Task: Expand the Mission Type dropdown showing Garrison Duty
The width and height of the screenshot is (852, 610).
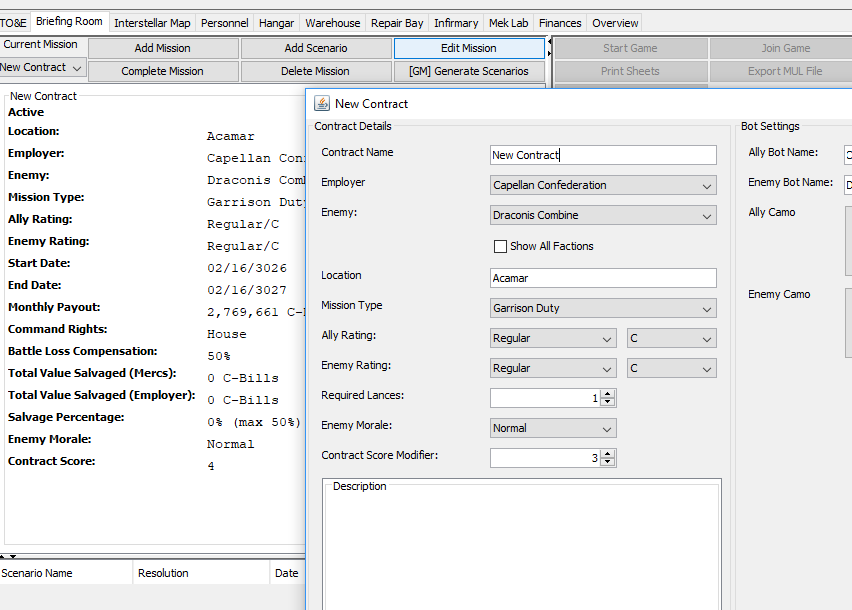Action: [603, 308]
